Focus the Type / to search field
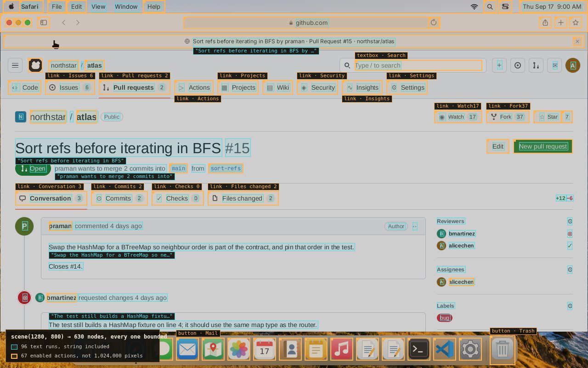 [418, 65]
